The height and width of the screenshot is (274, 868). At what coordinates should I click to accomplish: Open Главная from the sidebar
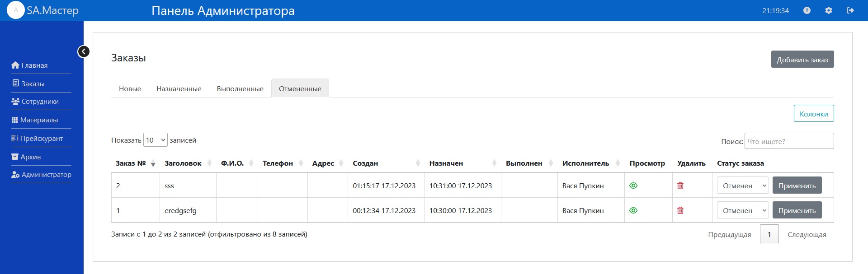(x=34, y=65)
